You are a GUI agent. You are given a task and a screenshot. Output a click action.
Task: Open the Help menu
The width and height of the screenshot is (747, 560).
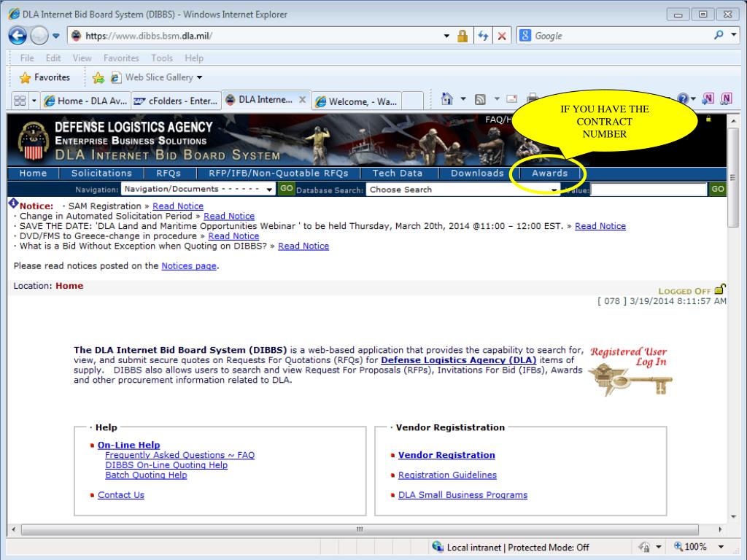click(194, 58)
